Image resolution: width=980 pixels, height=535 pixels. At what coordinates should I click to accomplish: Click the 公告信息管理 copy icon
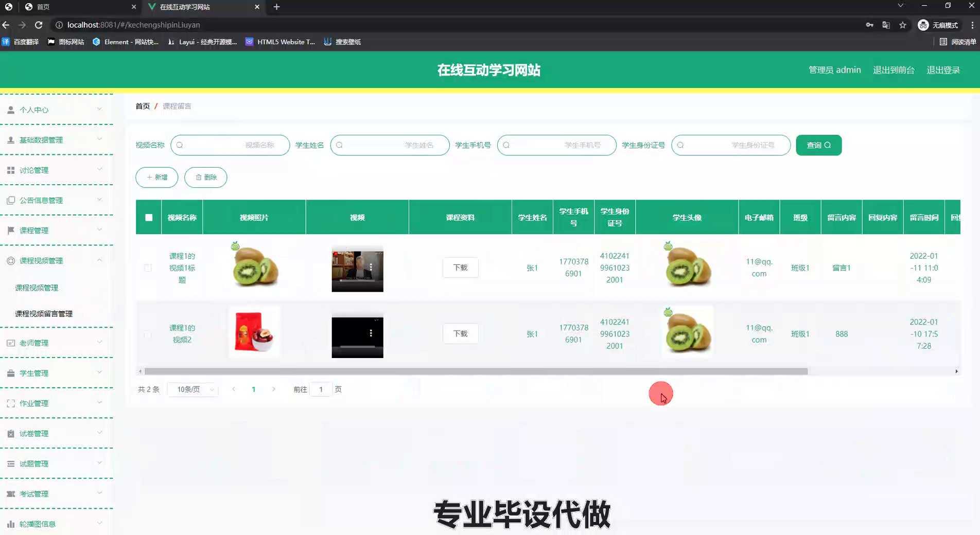(11, 200)
